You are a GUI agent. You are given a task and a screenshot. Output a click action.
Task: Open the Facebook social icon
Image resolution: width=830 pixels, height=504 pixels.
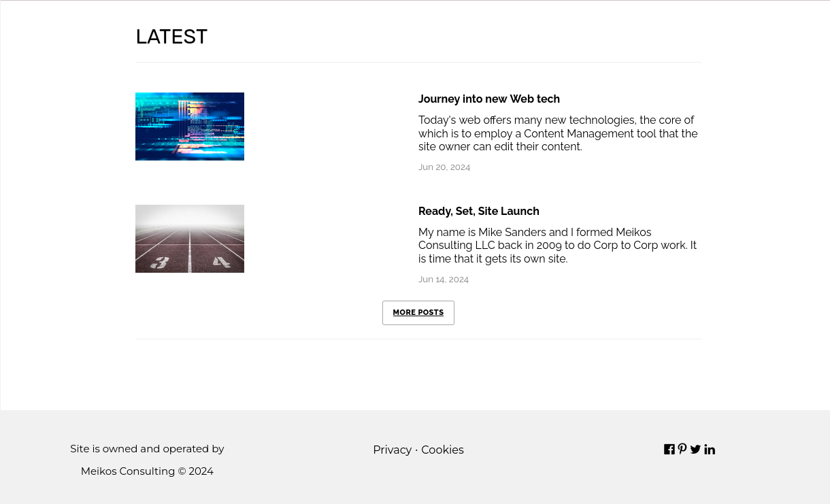(669, 450)
